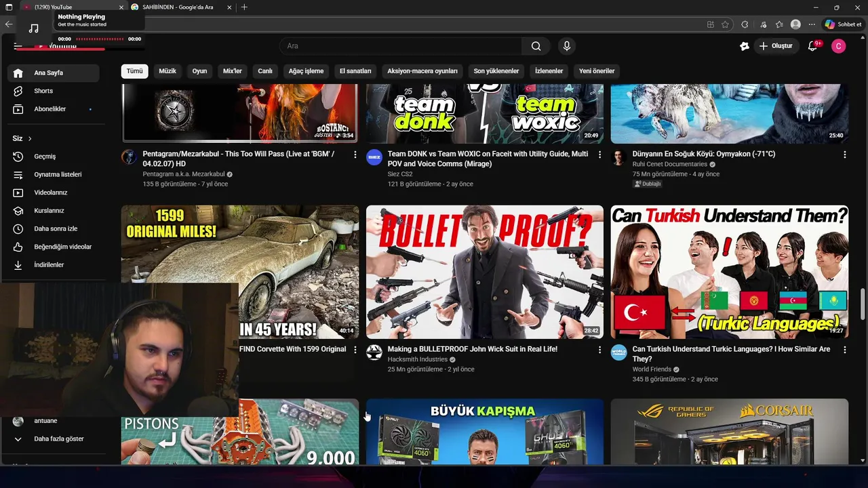The height and width of the screenshot is (488, 868).
Task: Click Hacksmith Industries channel avatar
Action: [374, 352]
